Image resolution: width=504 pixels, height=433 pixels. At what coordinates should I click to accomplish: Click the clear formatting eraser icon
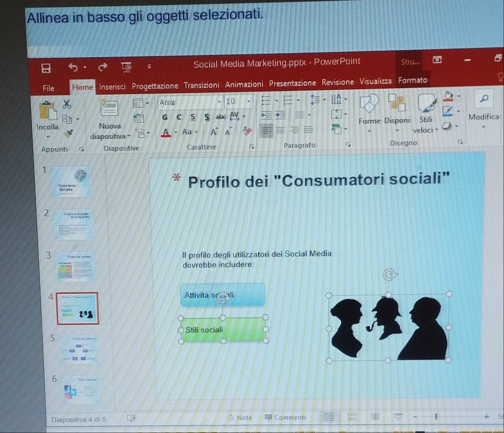click(x=248, y=131)
